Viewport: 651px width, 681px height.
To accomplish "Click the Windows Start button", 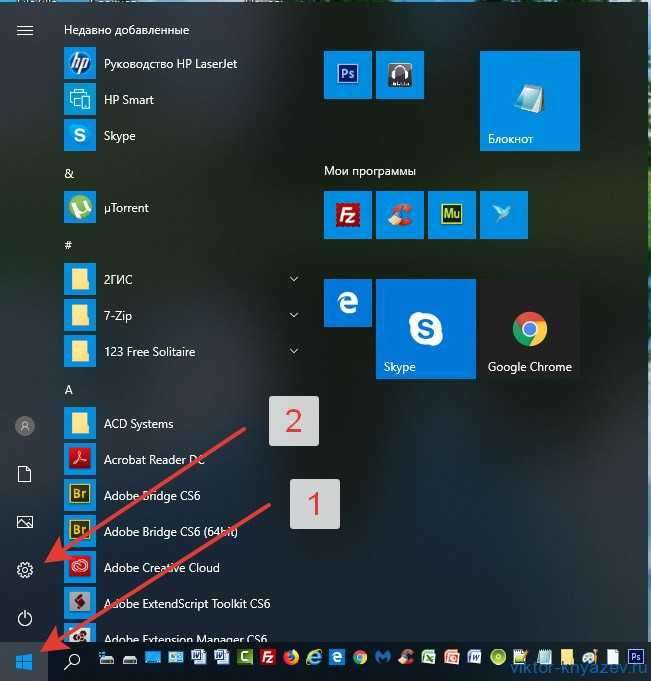I will (24, 662).
